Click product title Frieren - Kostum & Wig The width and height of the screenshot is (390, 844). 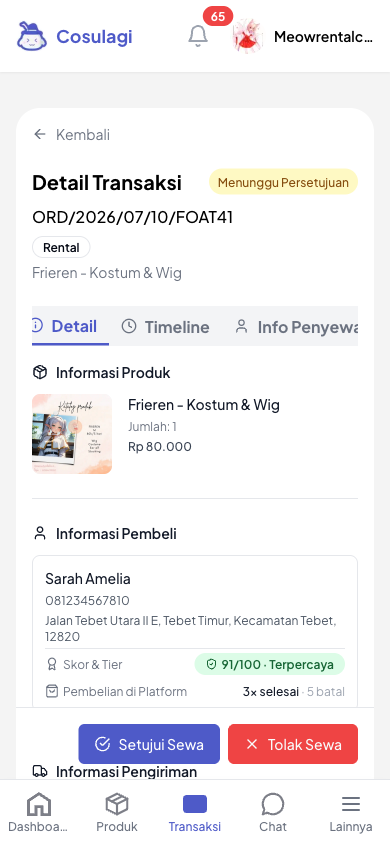204,405
